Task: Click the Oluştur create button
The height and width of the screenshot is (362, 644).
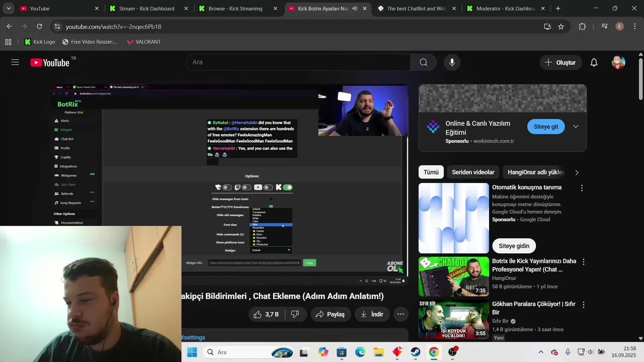Action: click(x=560, y=62)
